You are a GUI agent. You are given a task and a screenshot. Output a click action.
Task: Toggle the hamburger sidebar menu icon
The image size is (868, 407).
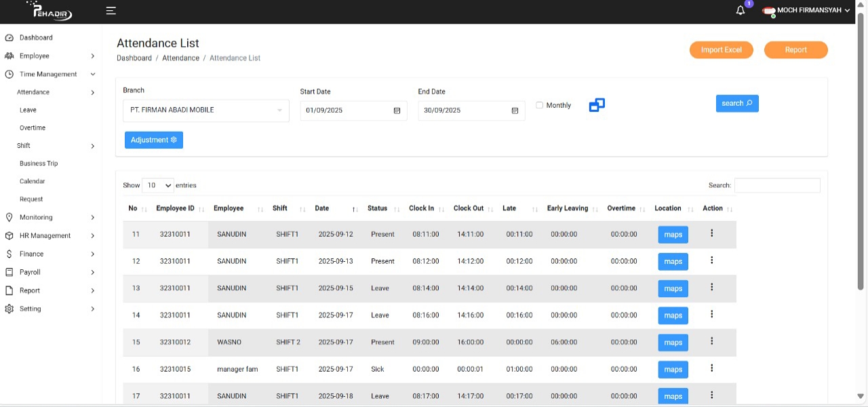(111, 11)
